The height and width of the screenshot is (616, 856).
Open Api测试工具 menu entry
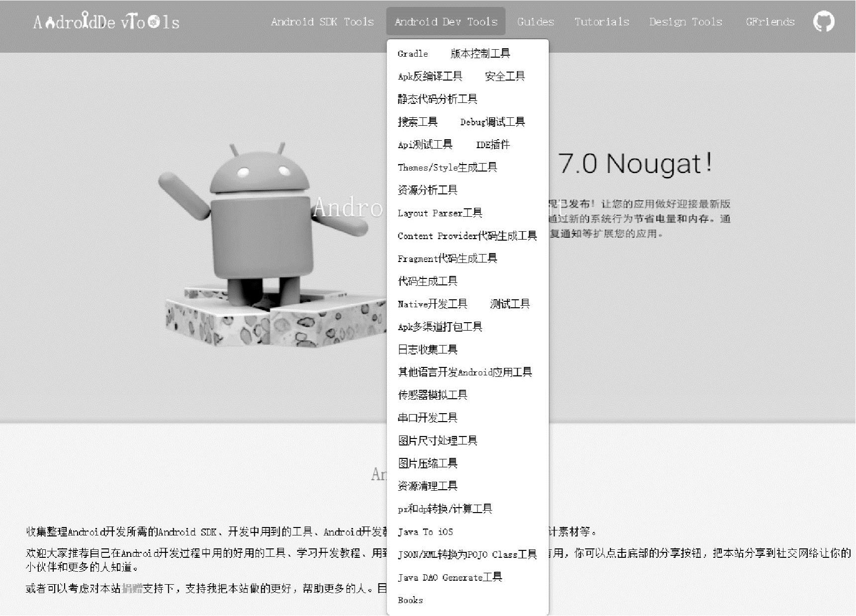(x=425, y=145)
